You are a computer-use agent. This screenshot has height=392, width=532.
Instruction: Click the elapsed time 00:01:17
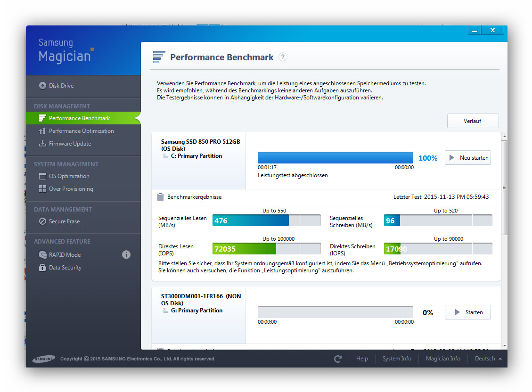click(267, 168)
